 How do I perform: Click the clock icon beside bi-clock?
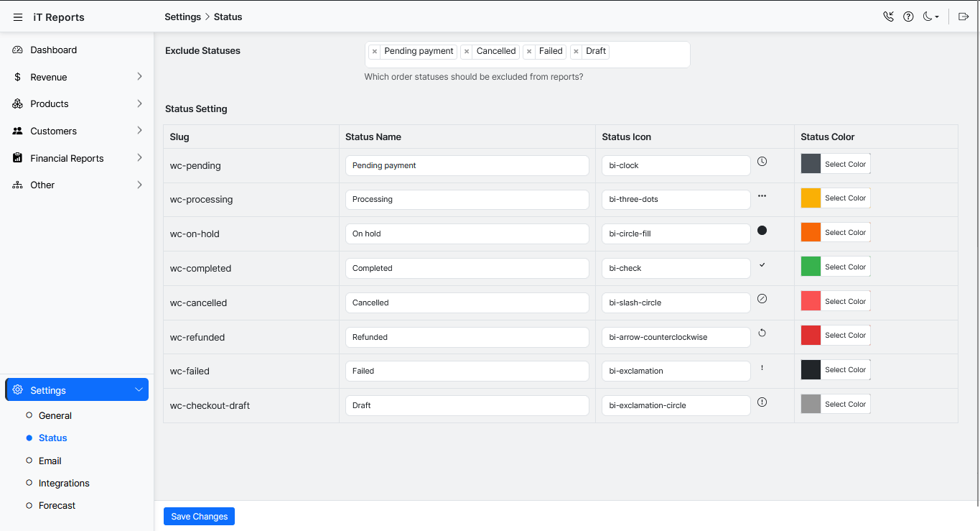(762, 162)
